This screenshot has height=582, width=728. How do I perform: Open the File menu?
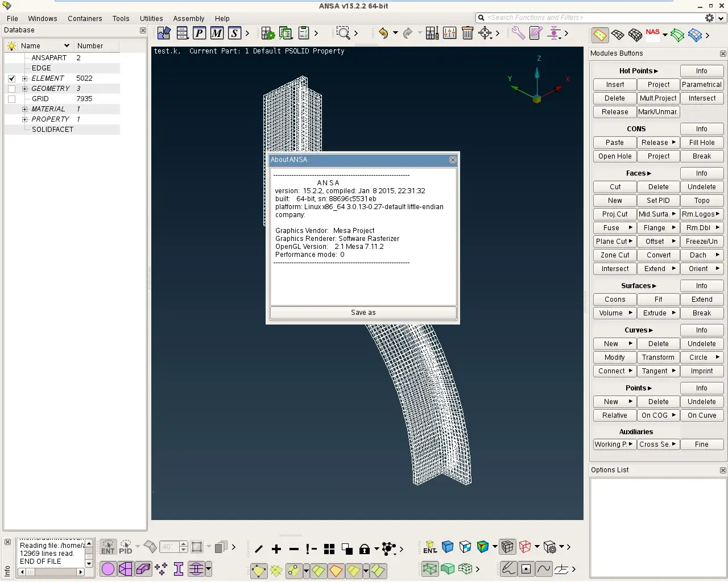tap(13, 19)
